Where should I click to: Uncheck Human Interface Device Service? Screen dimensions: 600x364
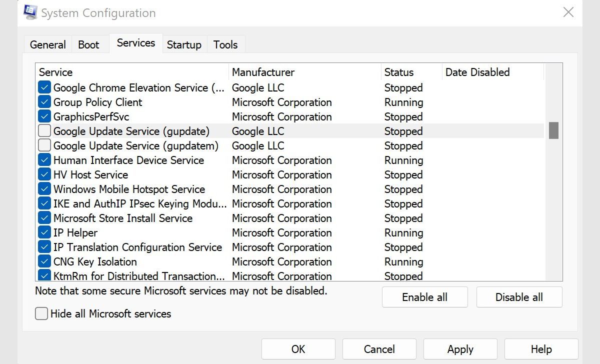point(44,160)
